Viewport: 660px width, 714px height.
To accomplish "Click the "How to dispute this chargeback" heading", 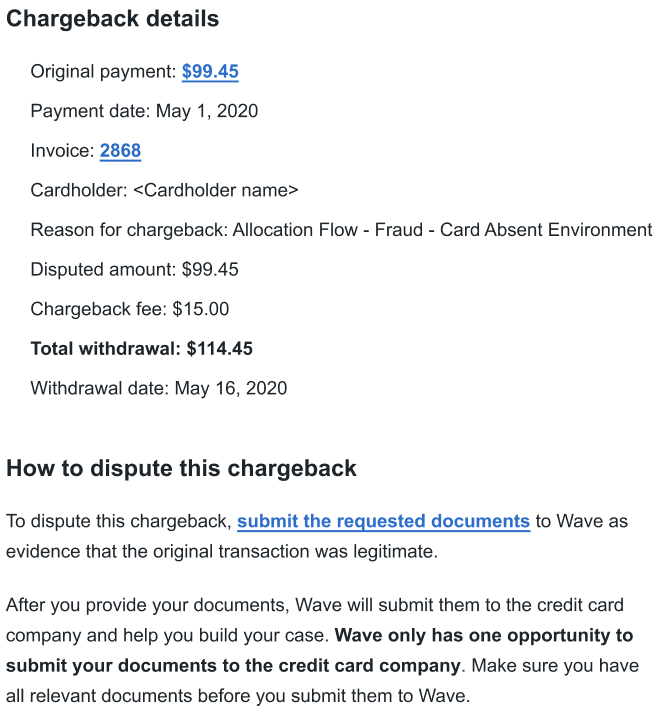I will [x=181, y=468].
